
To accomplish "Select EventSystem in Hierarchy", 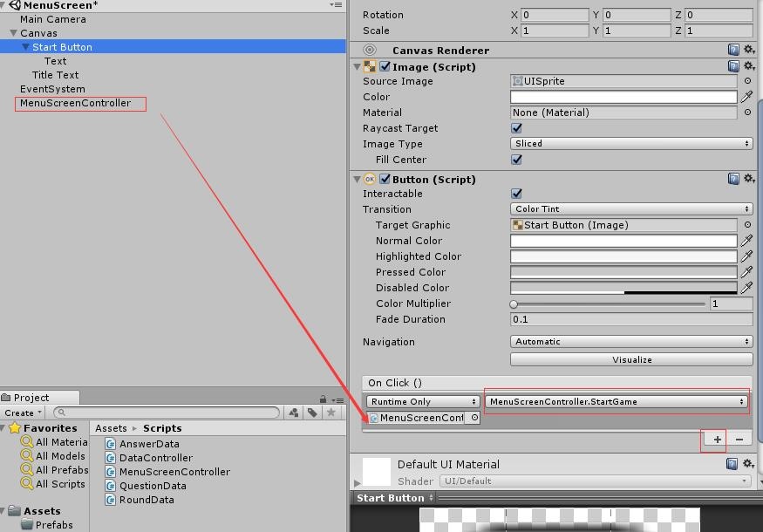I will pos(52,89).
